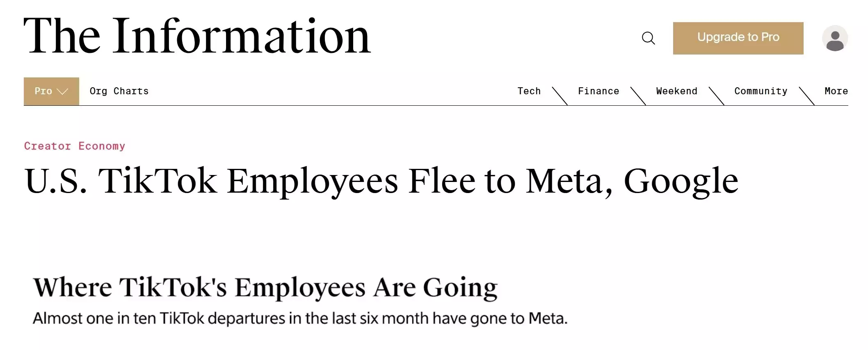Image resolution: width=868 pixels, height=350 pixels.
Task: Click the slash divider right of Community
Action: (806, 96)
